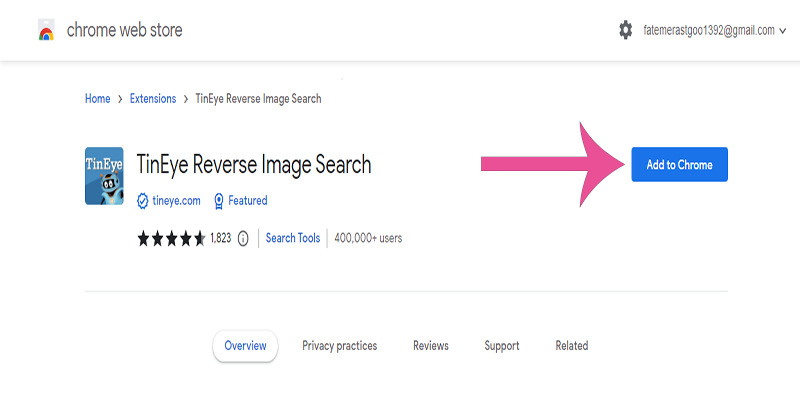The height and width of the screenshot is (400, 800).
Task: Visit the tineye.com publisher link
Action: [176, 201]
